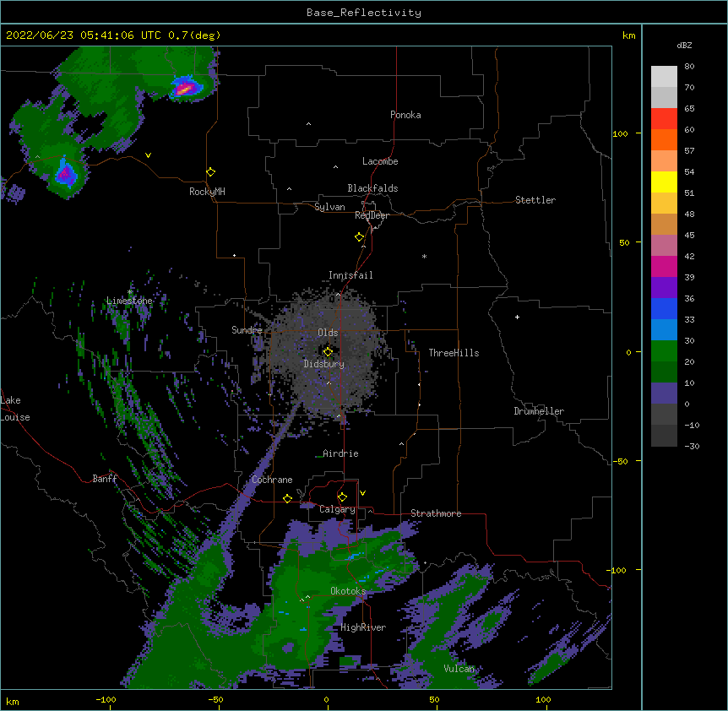Viewport: 728px width, 711px height.
Task: Select the bright green legend swatch near 30
Action: (664, 351)
